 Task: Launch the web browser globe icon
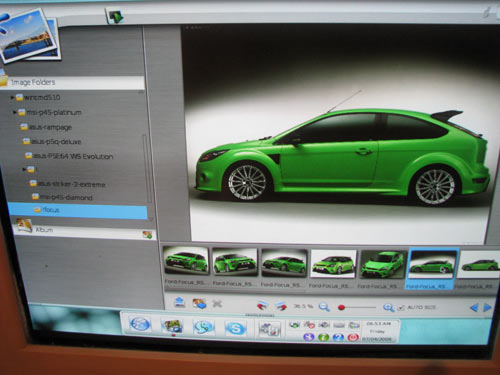140,324
